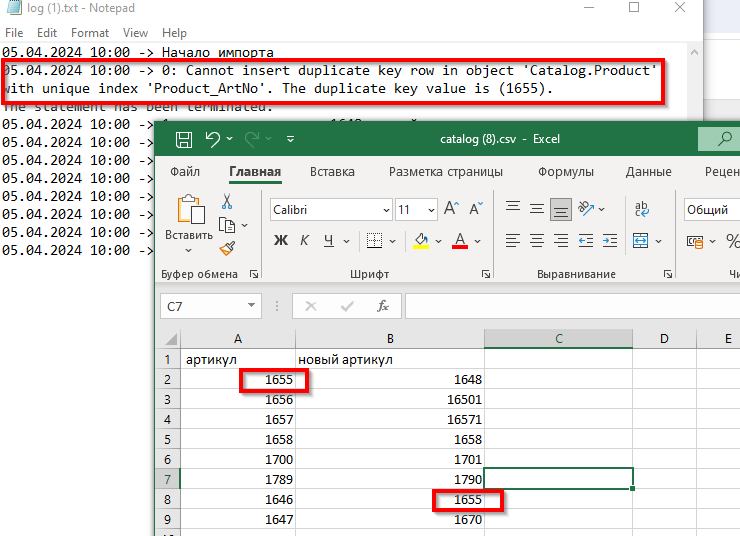Apply the yellow fill color swatch
740x536 pixels.
[x=421, y=241]
